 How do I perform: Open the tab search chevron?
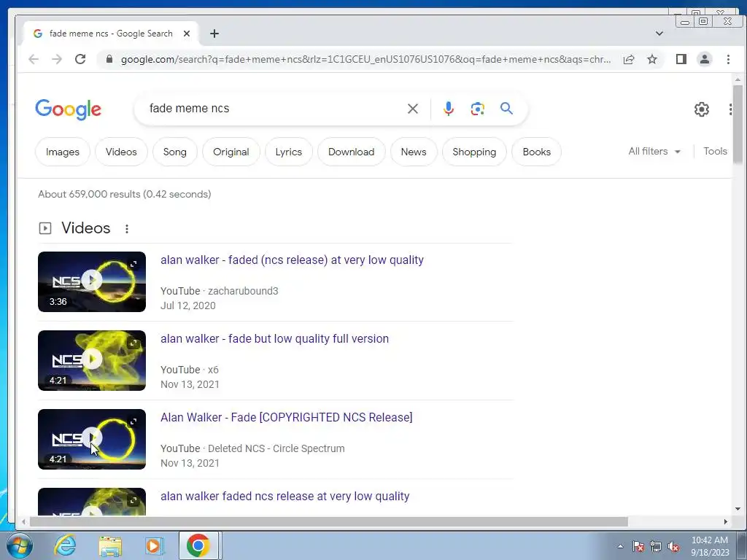tap(659, 34)
